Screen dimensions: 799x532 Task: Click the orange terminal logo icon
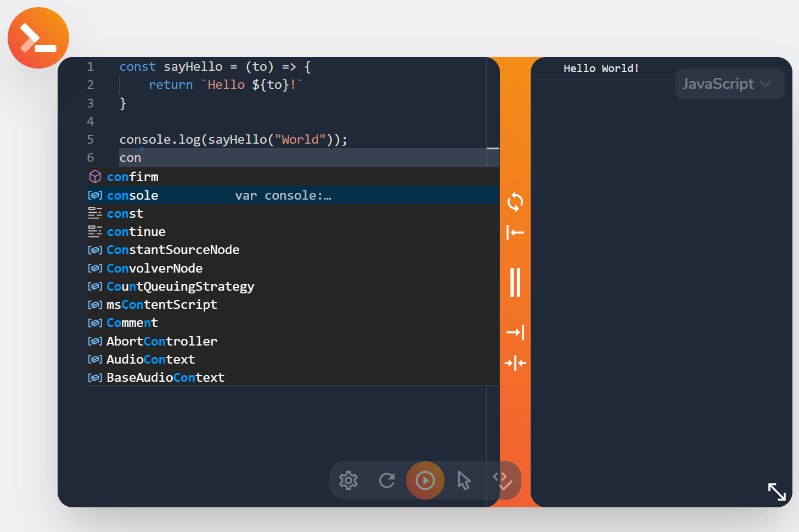38,38
